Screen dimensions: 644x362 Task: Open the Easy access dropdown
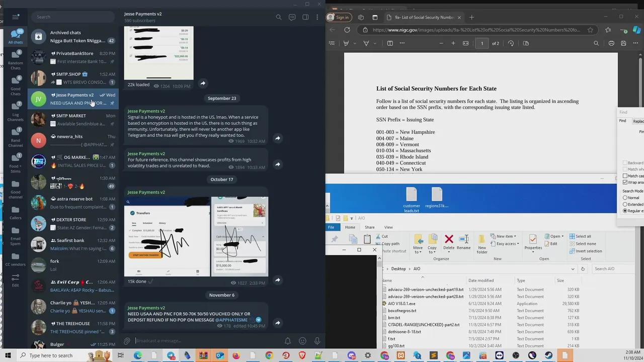click(505, 244)
